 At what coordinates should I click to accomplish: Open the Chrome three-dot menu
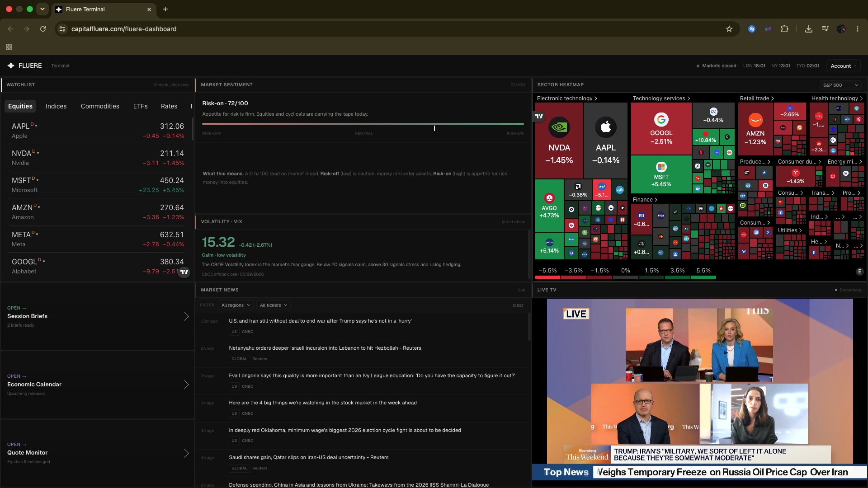(x=858, y=29)
